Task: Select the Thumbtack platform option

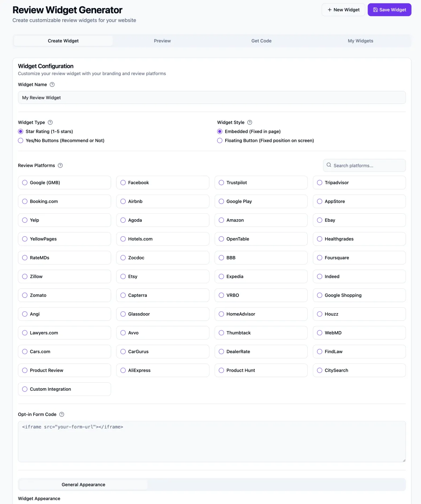Action: pyautogui.click(x=261, y=333)
